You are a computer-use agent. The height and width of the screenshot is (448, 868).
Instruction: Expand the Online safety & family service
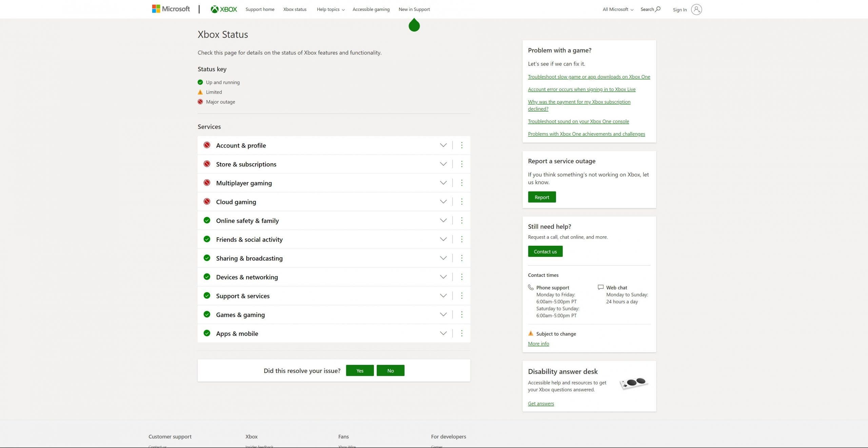click(x=443, y=221)
